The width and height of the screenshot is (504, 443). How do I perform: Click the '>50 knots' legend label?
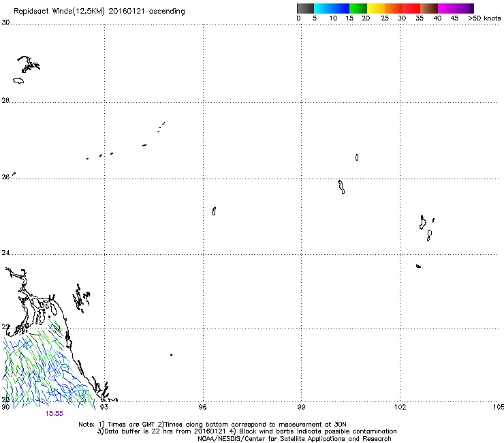pos(484,18)
